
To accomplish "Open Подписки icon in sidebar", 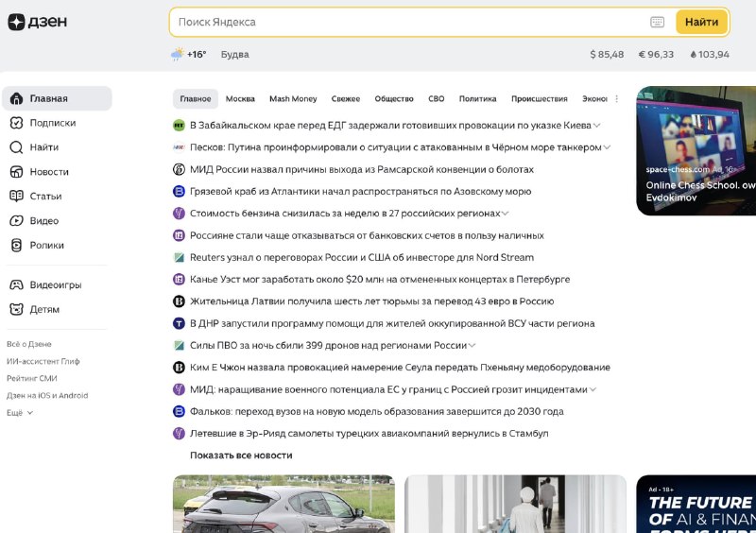I will pos(16,123).
